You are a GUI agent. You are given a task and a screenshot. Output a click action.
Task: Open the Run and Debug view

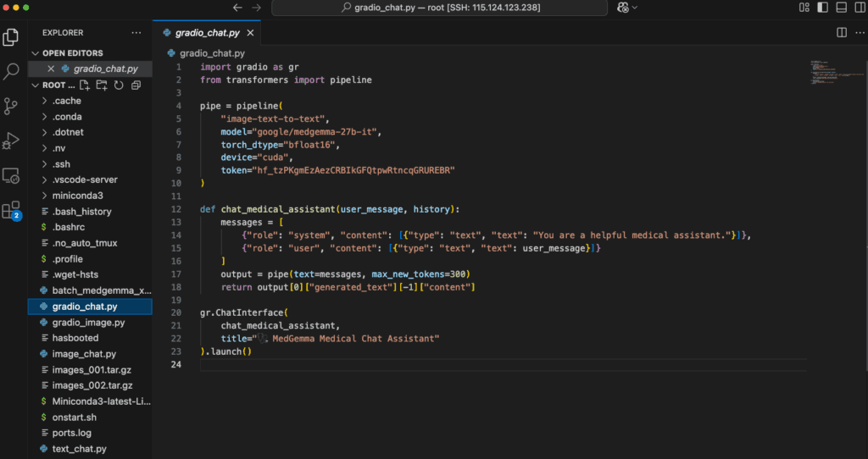pos(11,141)
